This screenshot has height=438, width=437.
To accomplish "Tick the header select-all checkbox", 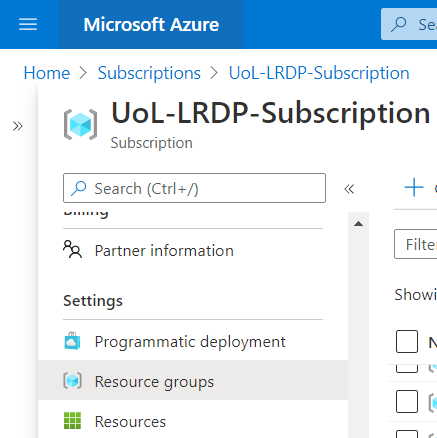I will [x=407, y=341].
